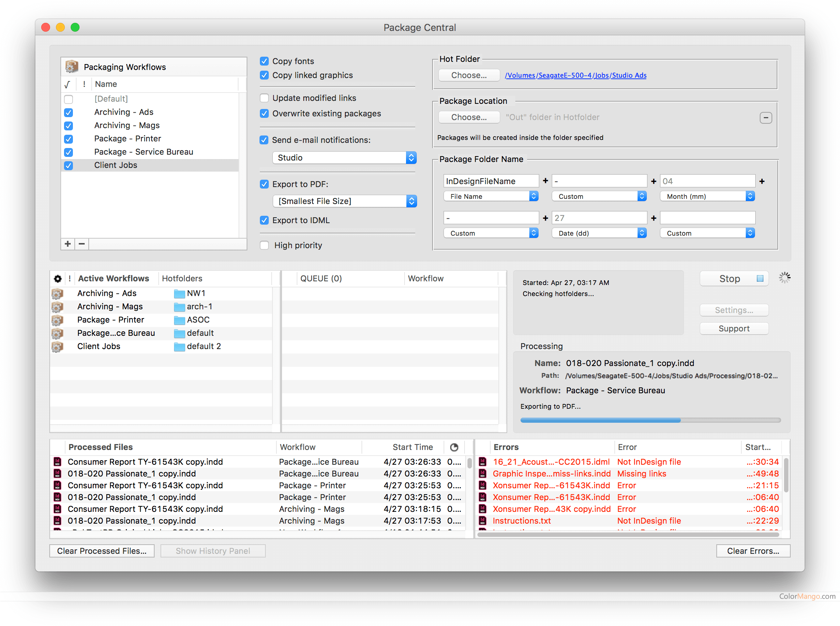
Task: Toggle Overwrite existing packages checkbox
Action: coord(264,113)
